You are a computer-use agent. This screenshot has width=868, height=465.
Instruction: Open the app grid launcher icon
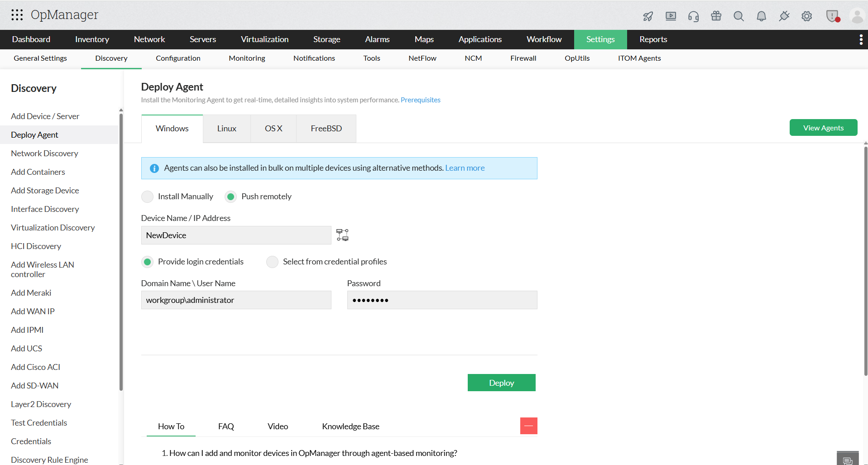coord(17,15)
